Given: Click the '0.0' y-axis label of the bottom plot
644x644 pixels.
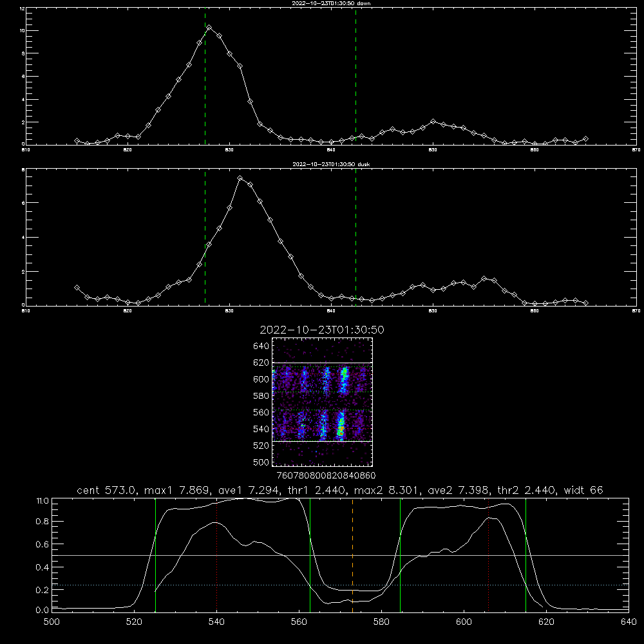Looking at the screenshot, I should pos(43,611).
